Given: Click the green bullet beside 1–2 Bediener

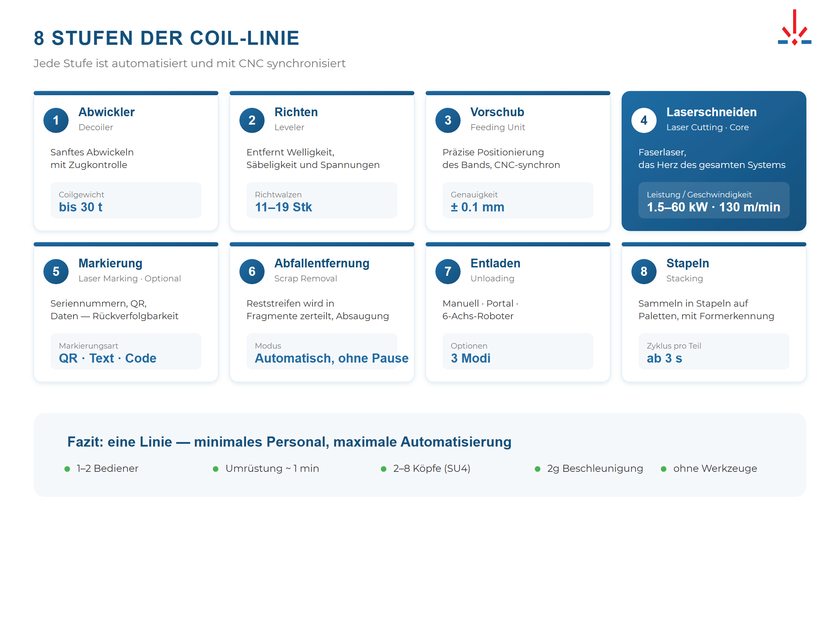Looking at the screenshot, I should point(68,469).
